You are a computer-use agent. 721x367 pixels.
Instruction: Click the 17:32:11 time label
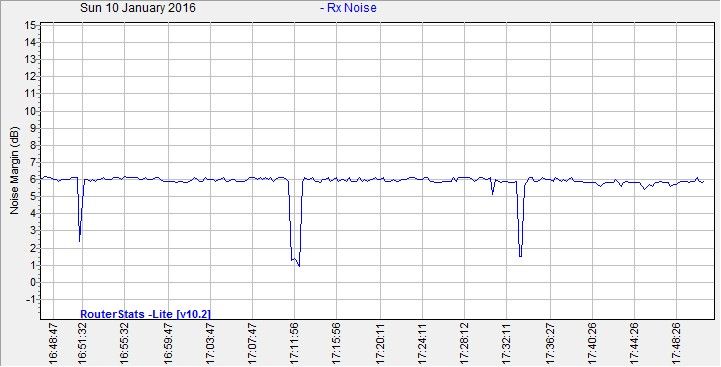[x=507, y=343]
